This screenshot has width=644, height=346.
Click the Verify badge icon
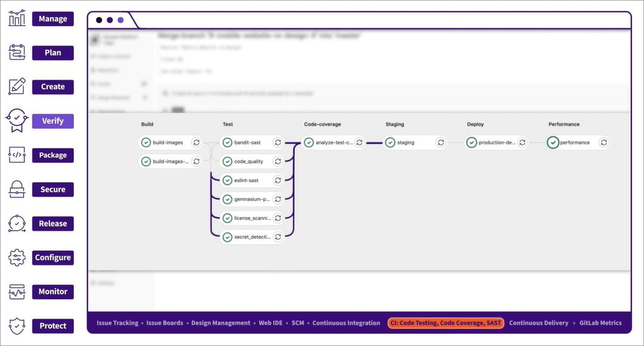click(17, 121)
